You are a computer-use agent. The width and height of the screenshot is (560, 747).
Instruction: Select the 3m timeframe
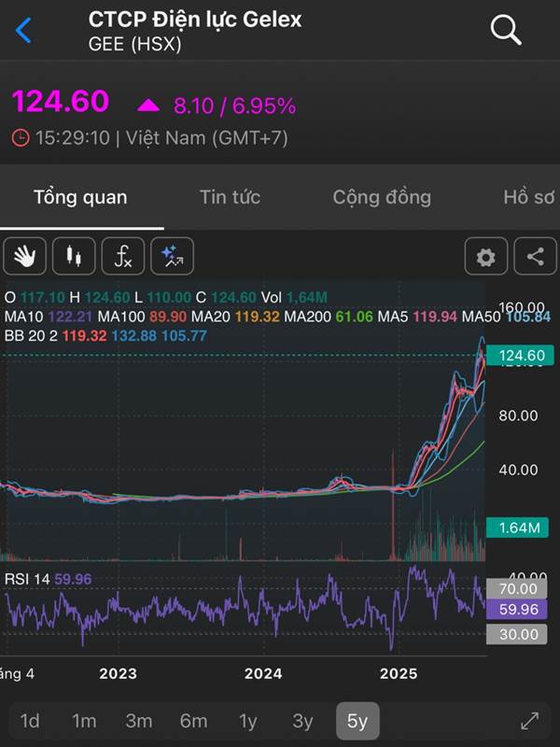138,721
